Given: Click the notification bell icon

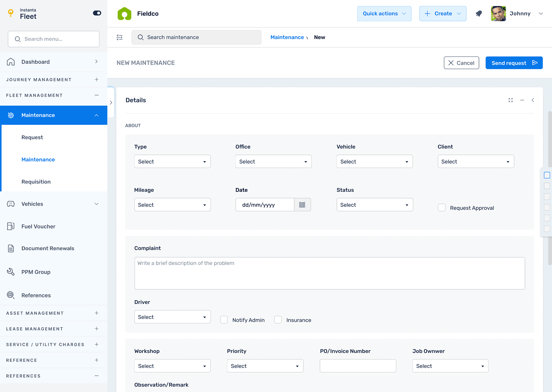Looking at the screenshot, I should point(479,13).
